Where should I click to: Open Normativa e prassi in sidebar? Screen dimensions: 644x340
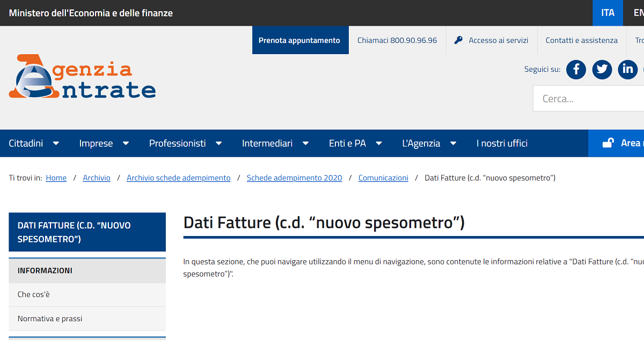pyautogui.click(x=87, y=319)
